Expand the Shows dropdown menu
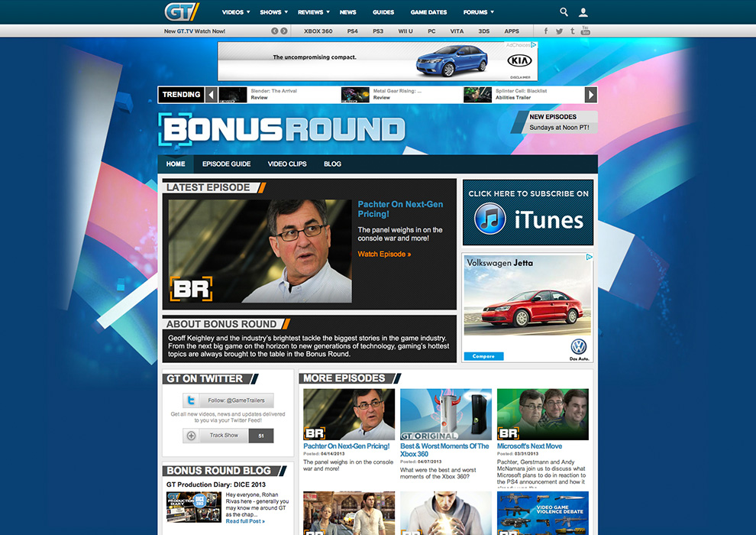The image size is (756, 535). point(274,12)
